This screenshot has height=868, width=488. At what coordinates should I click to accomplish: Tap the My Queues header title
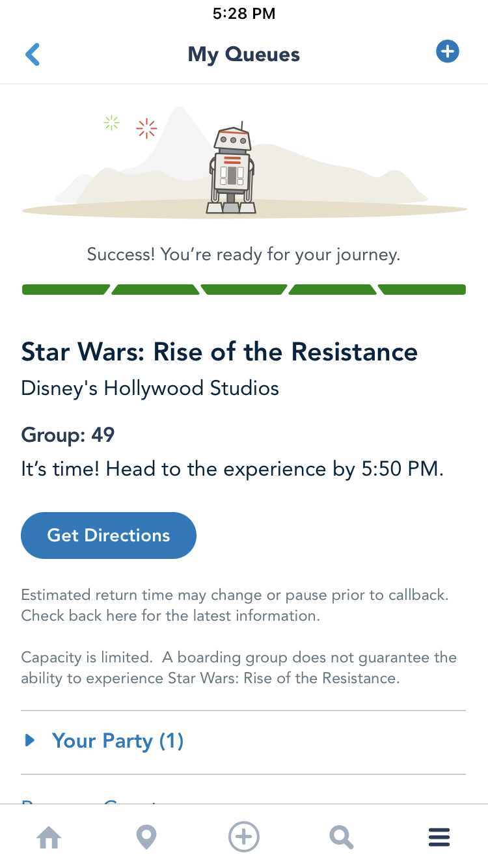click(244, 55)
